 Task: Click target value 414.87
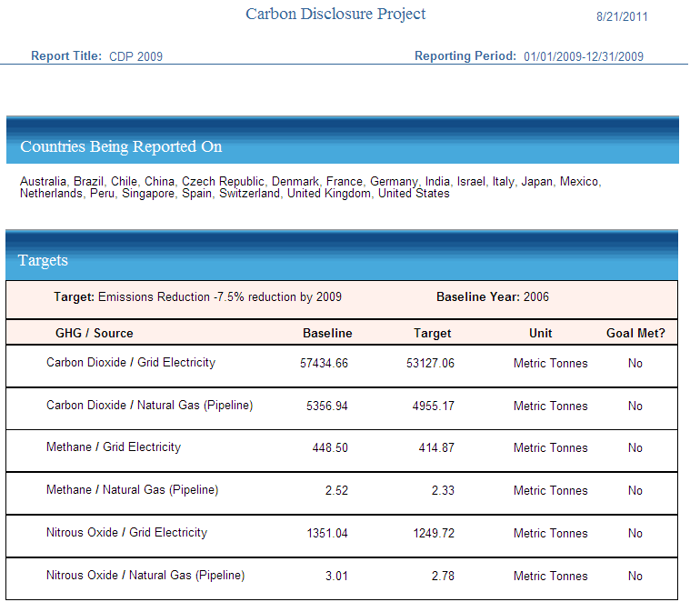436,448
